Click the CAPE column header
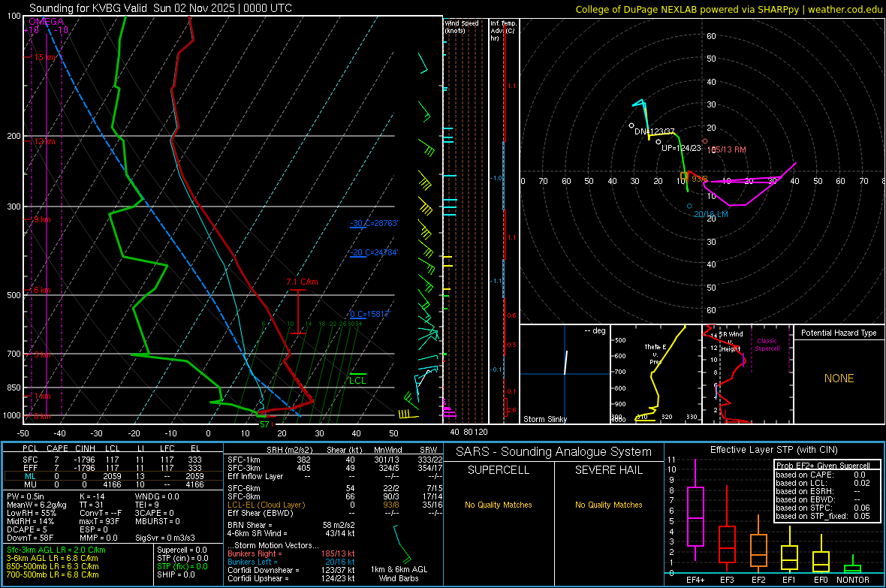 point(57,448)
